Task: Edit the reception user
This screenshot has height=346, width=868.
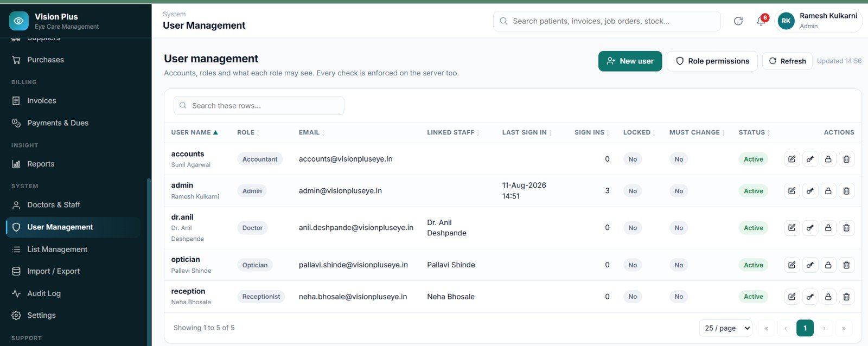Action: tap(792, 297)
